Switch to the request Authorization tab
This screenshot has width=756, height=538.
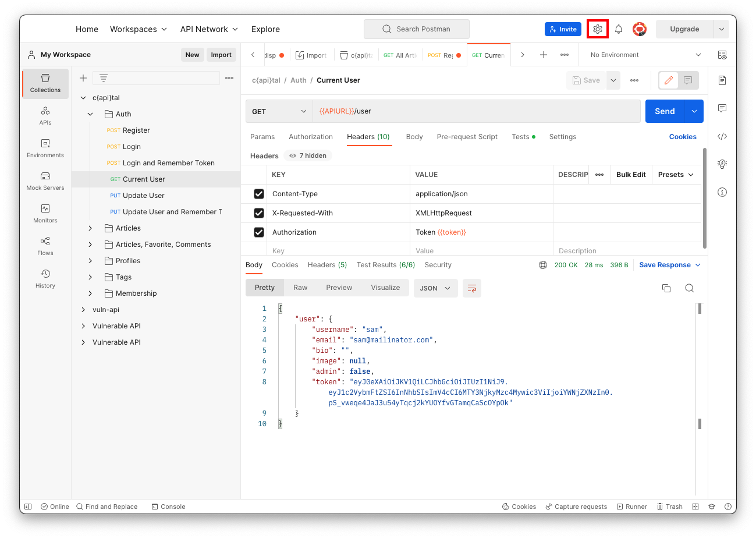click(311, 137)
